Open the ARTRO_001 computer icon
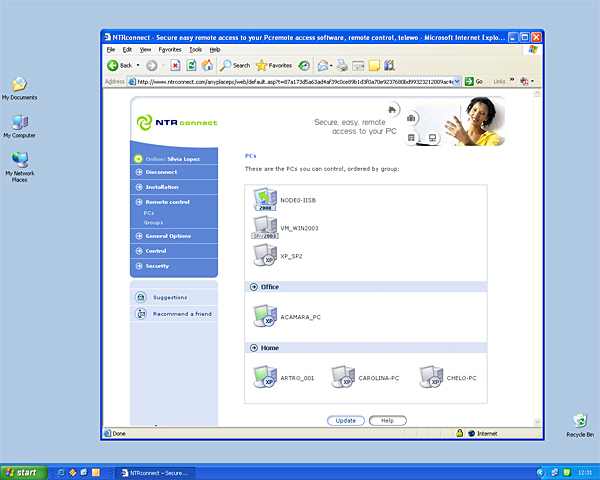This screenshot has height=480, width=600. pos(265,377)
